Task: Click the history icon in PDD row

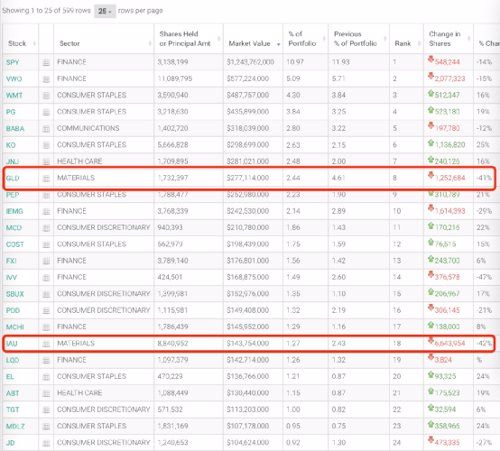Action: click(46, 311)
